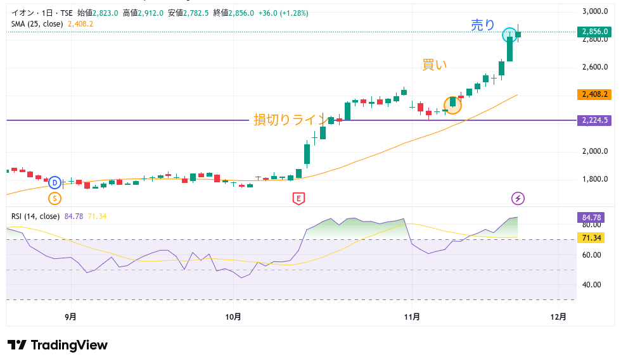Click the blue dividend D marker
The height and width of the screenshot is (364, 621).
[54, 182]
